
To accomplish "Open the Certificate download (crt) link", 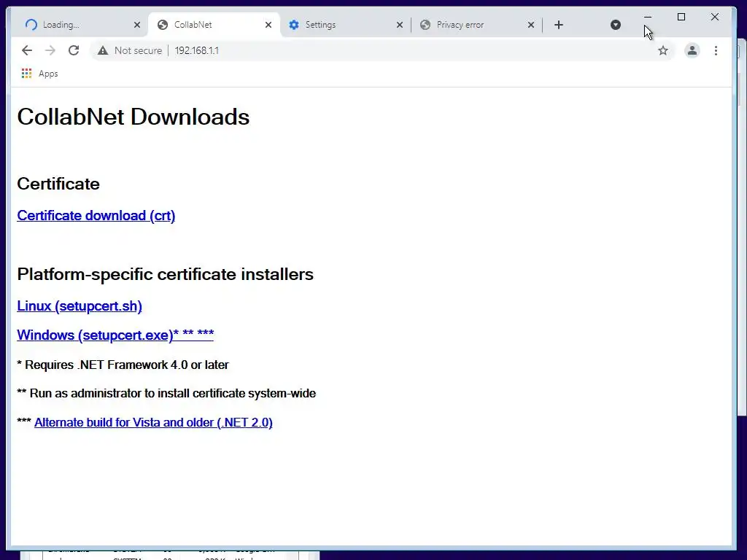I will click(x=96, y=216).
